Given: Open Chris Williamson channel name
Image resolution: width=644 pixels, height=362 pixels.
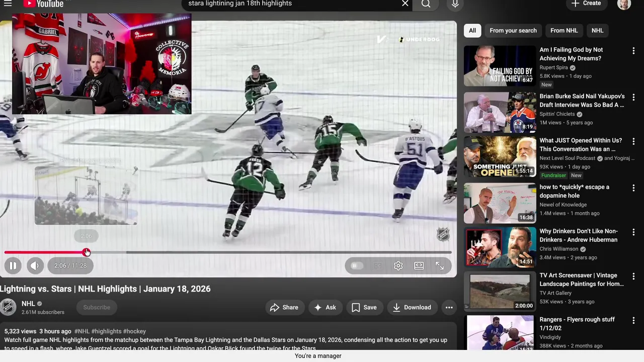Looking at the screenshot, I should (558, 249).
